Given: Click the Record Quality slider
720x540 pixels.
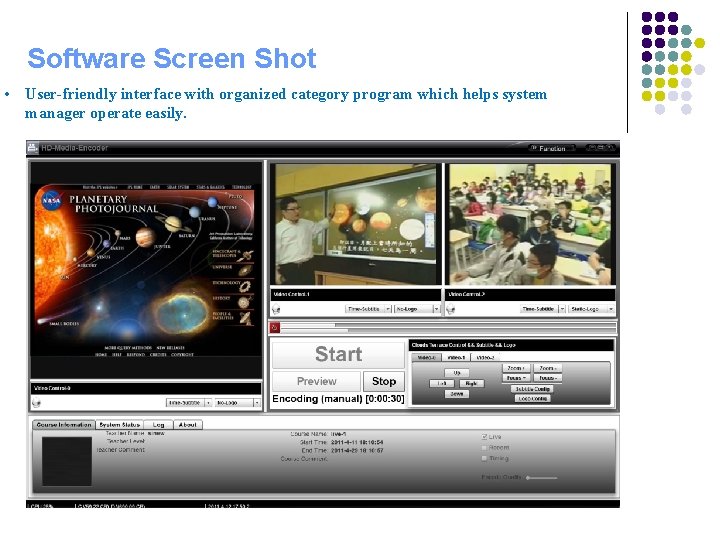Looking at the screenshot, I should [542, 478].
